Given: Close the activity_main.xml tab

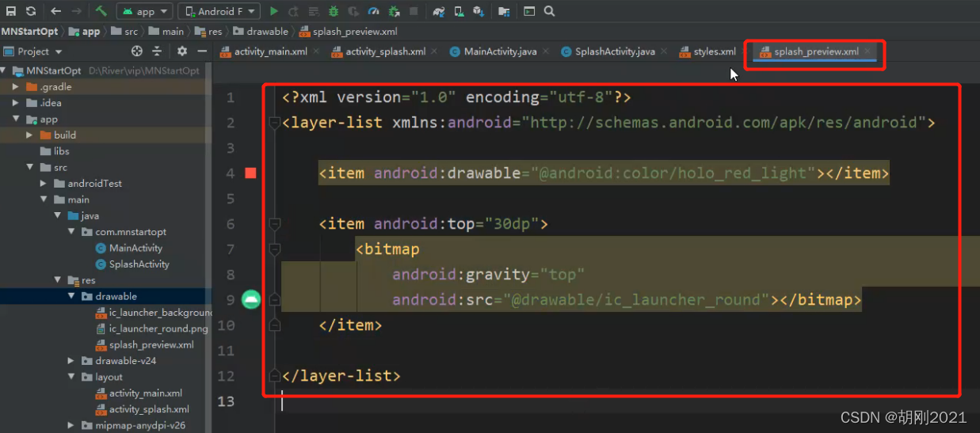Looking at the screenshot, I should click(x=316, y=51).
